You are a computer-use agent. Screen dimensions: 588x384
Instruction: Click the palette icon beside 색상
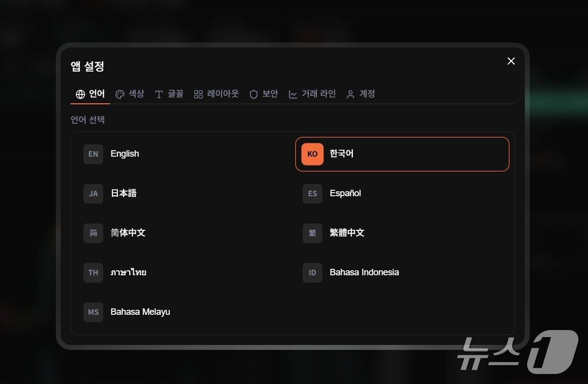[x=119, y=93]
